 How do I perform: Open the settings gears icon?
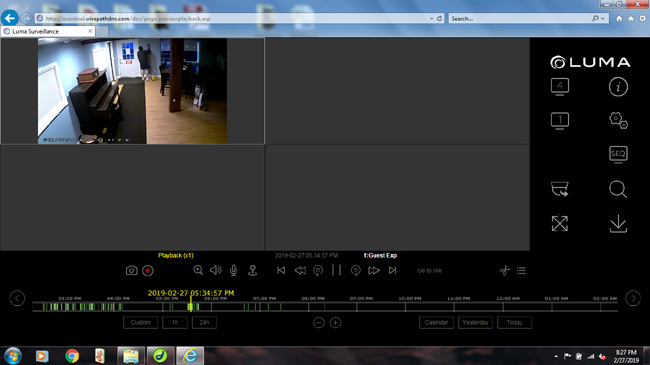pyautogui.click(x=618, y=121)
